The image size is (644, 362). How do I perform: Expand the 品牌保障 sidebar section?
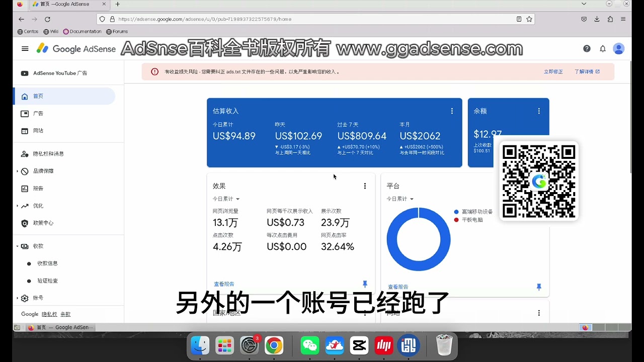pos(18,171)
